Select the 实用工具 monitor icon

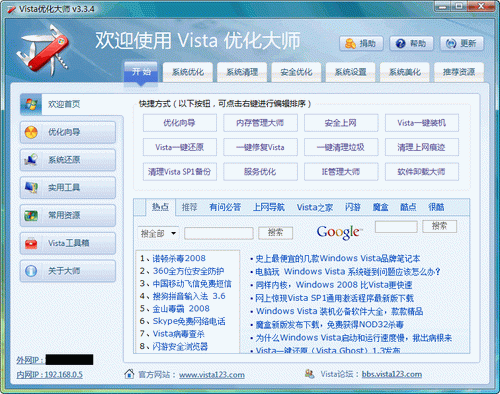31,188
